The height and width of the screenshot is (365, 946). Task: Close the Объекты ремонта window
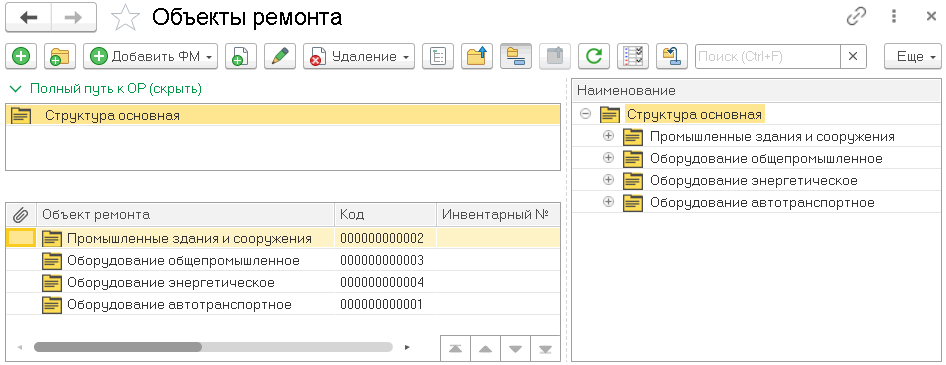pos(931,17)
